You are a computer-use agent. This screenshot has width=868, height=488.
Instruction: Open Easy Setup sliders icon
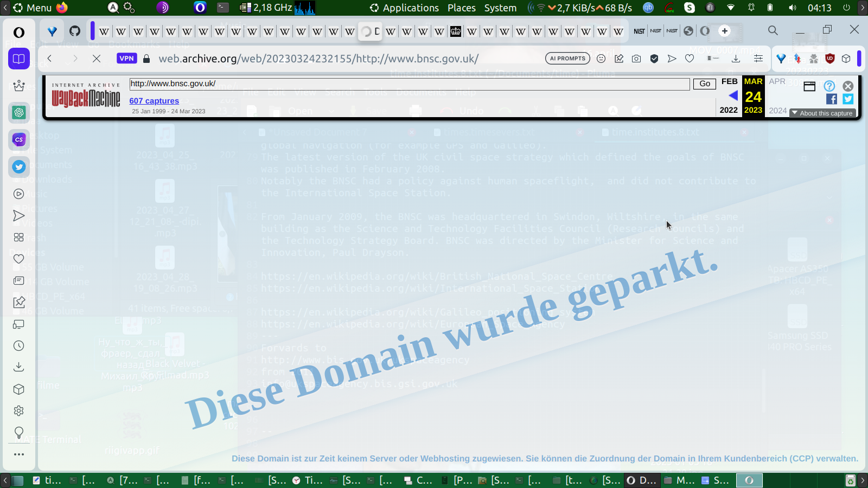(x=758, y=59)
